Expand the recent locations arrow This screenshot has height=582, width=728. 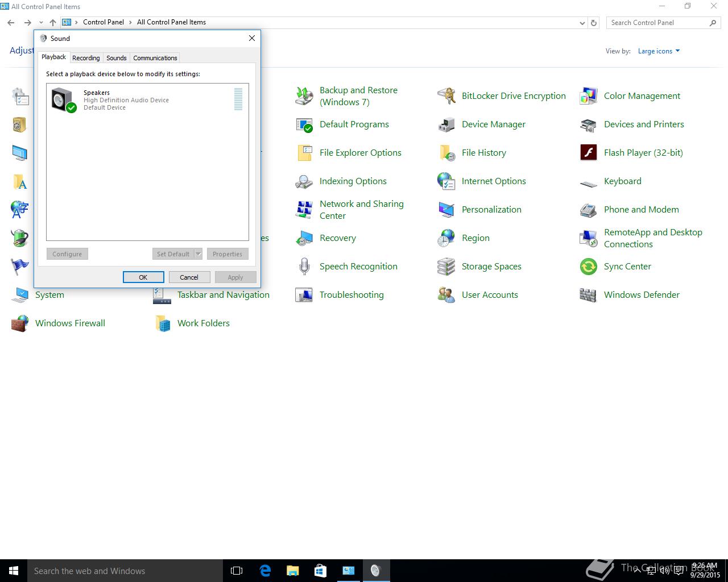tap(41, 23)
